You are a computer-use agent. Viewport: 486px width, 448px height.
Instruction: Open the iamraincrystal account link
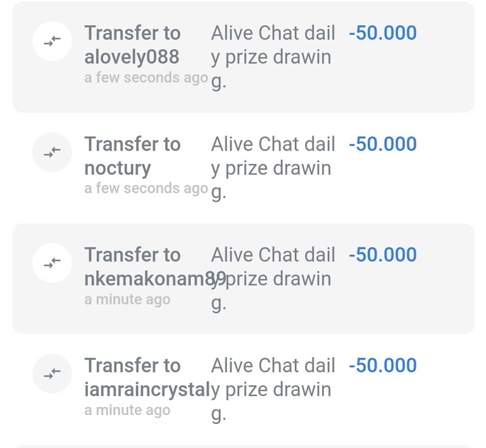click(146, 390)
